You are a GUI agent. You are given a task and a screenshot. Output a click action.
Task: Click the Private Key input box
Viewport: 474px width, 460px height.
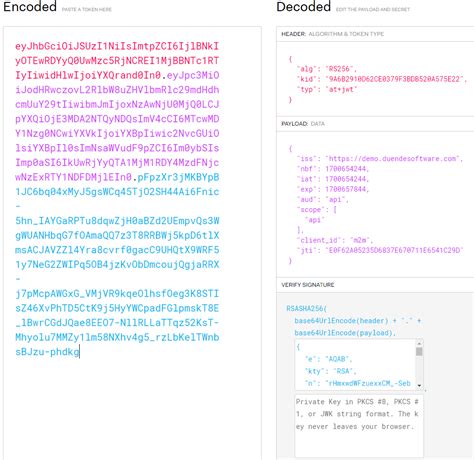pyautogui.click(x=359, y=426)
